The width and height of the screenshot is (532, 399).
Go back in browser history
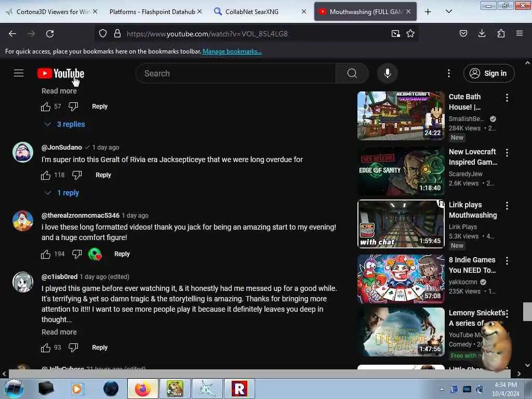pyautogui.click(x=12, y=34)
